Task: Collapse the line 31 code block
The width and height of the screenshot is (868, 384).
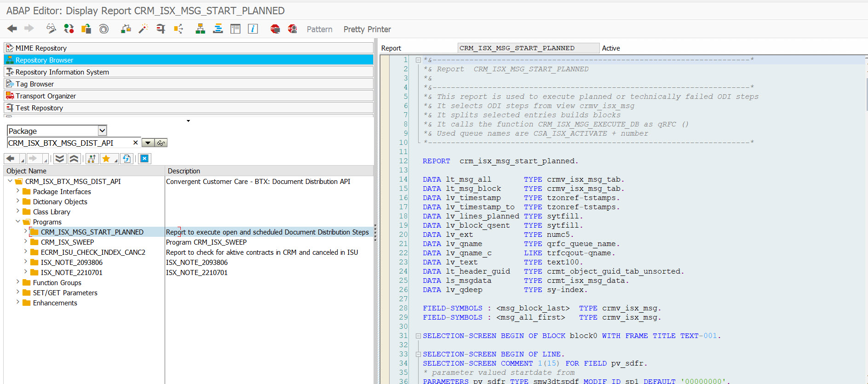Action: point(418,336)
